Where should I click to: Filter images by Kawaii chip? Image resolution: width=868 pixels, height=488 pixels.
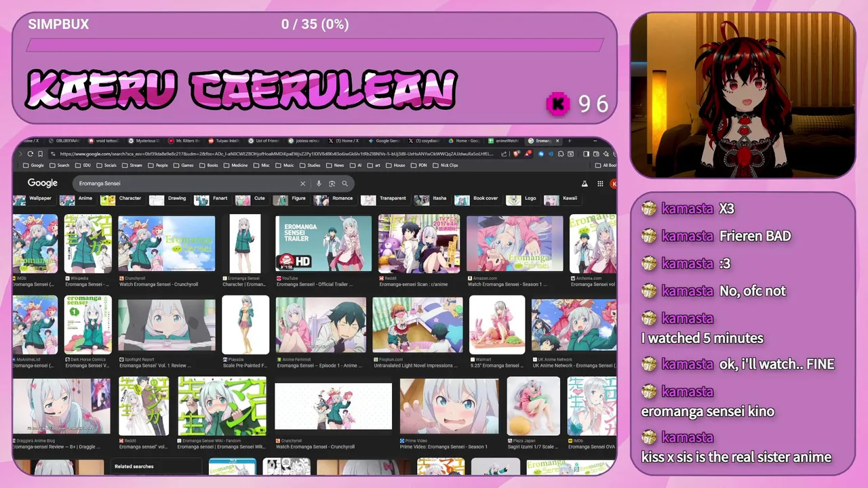click(562, 199)
